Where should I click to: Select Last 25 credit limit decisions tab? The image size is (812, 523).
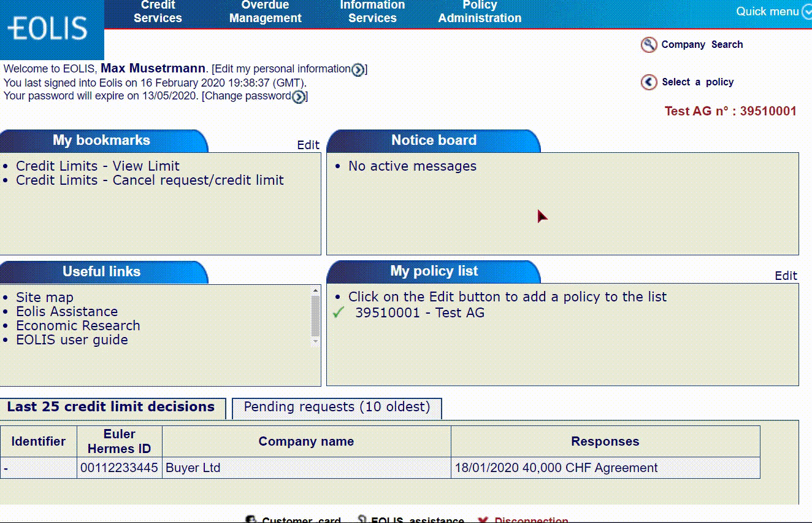[111, 408]
